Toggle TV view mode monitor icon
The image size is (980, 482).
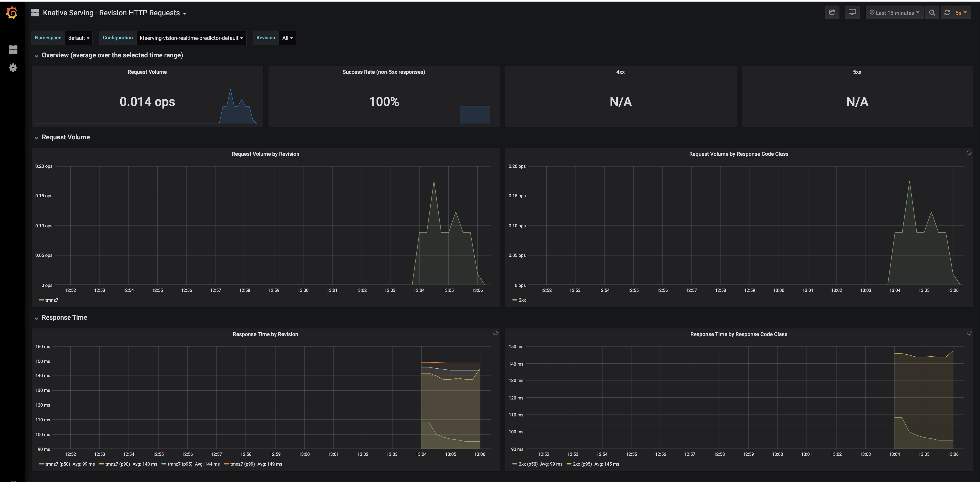pyautogui.click(x=852, y=13)
